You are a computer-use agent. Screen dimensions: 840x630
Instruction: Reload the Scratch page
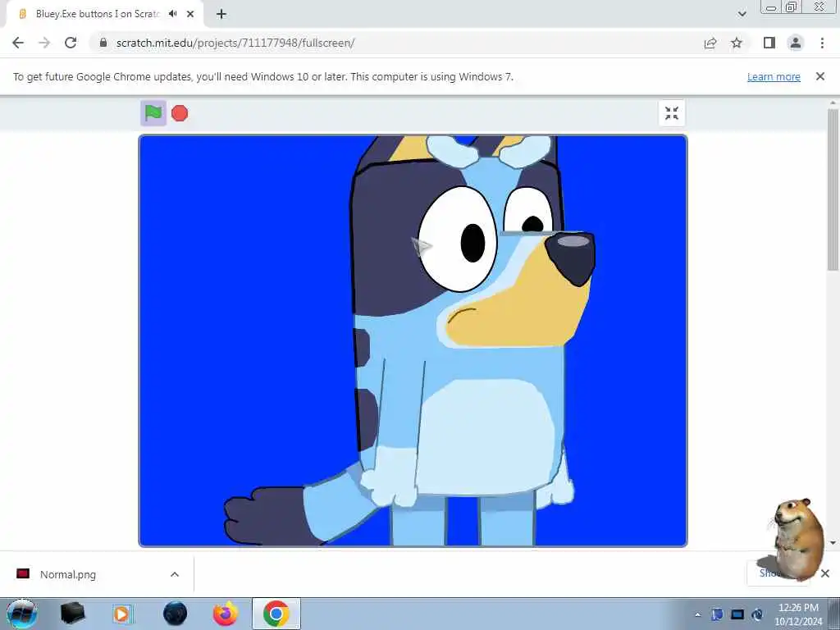(x=71, y=43)
